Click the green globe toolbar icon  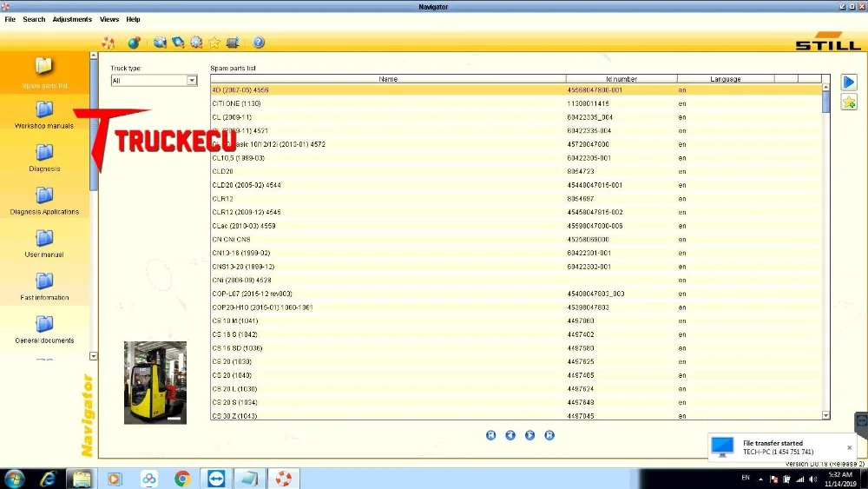pyautogui.click(x=134, y=43)
